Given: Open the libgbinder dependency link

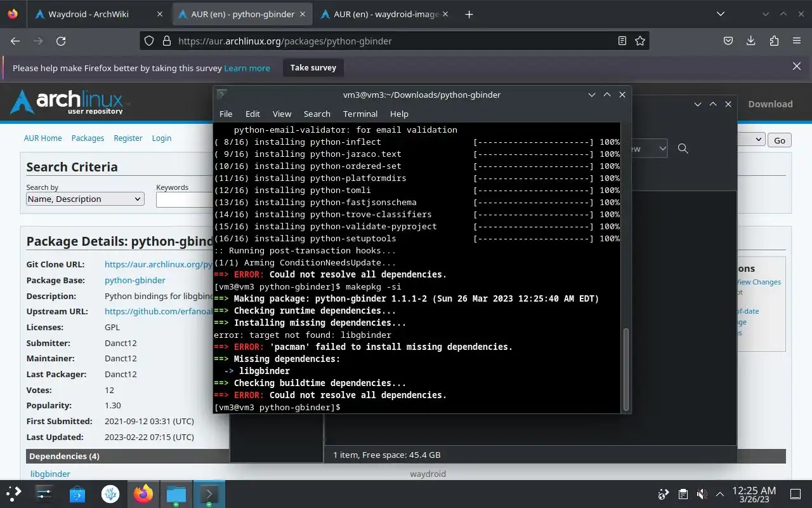Looking at the screenshot, I should click(x=50, y=474).
